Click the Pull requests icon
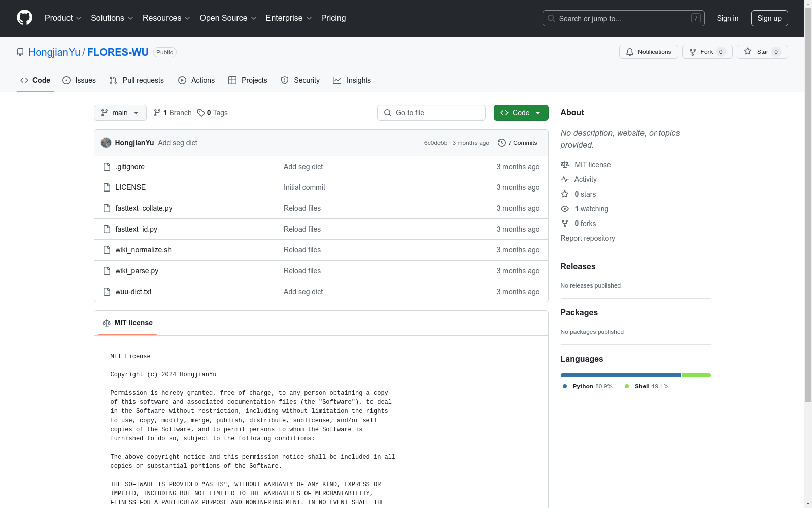 click(x=113, y=80)
